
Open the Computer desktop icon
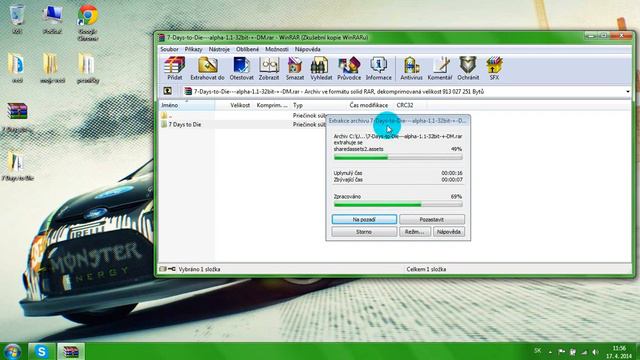[x=52, y=19]
